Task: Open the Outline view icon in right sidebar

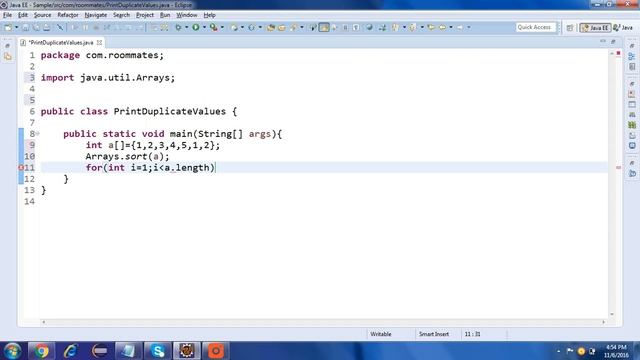Action: coord(632,56)
